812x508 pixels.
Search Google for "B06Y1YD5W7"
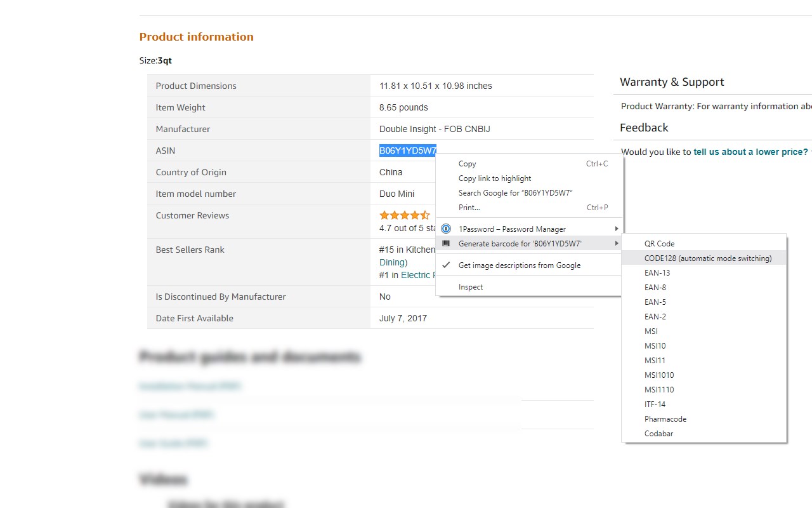[x=515, y=193]
